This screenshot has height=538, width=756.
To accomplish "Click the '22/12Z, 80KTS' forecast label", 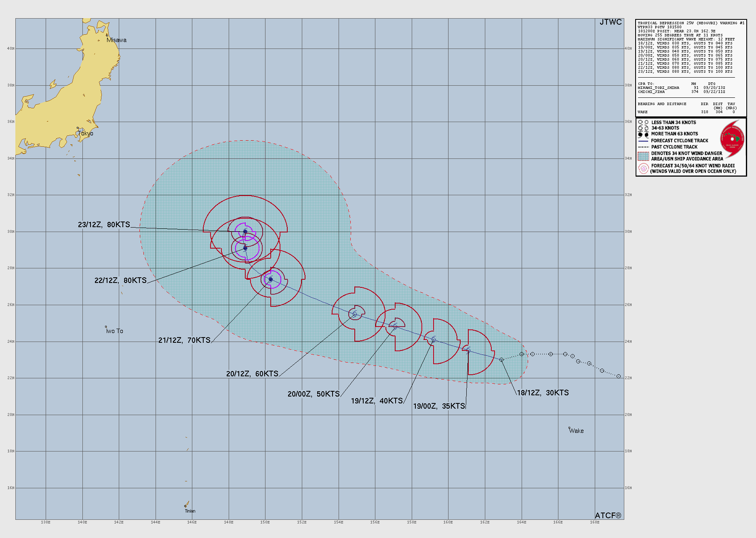I will coord(120,281).
